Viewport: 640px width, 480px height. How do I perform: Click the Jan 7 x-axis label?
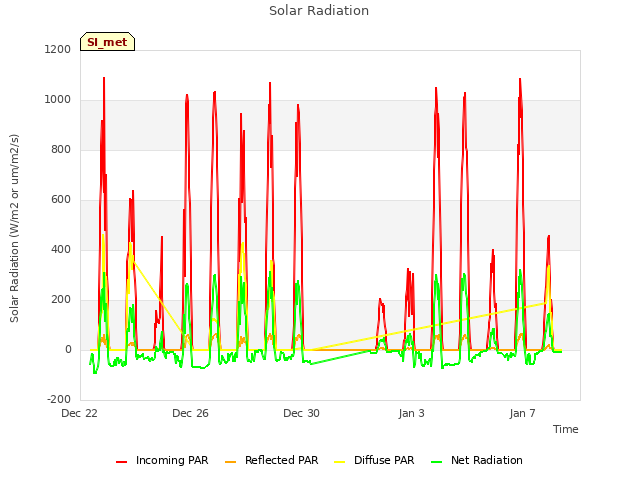point(522,413)
